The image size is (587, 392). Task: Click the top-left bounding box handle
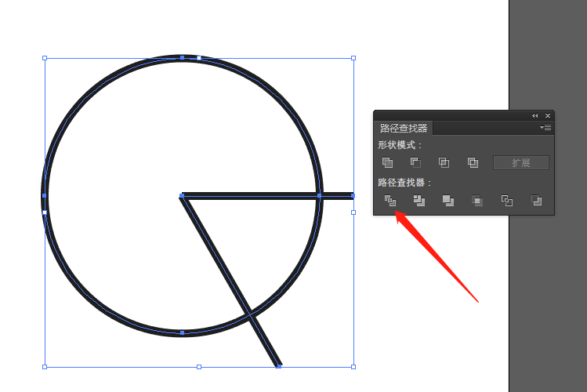(45, 58)
